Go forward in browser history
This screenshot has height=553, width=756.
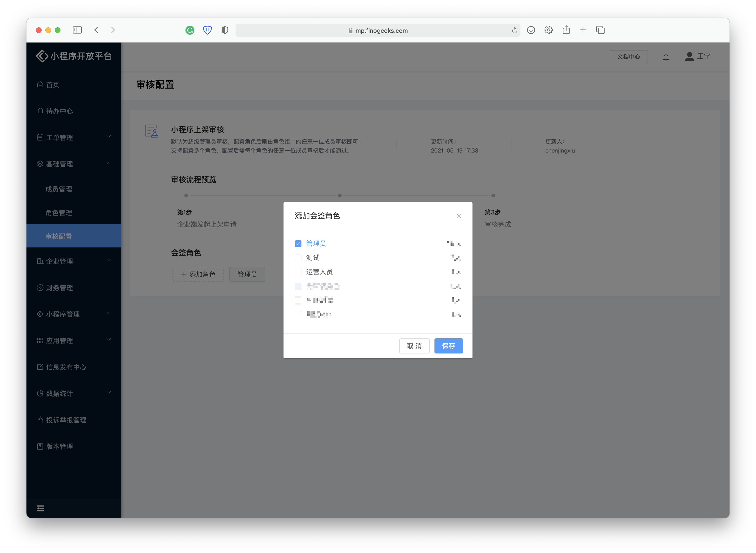[x=113, y=30]
